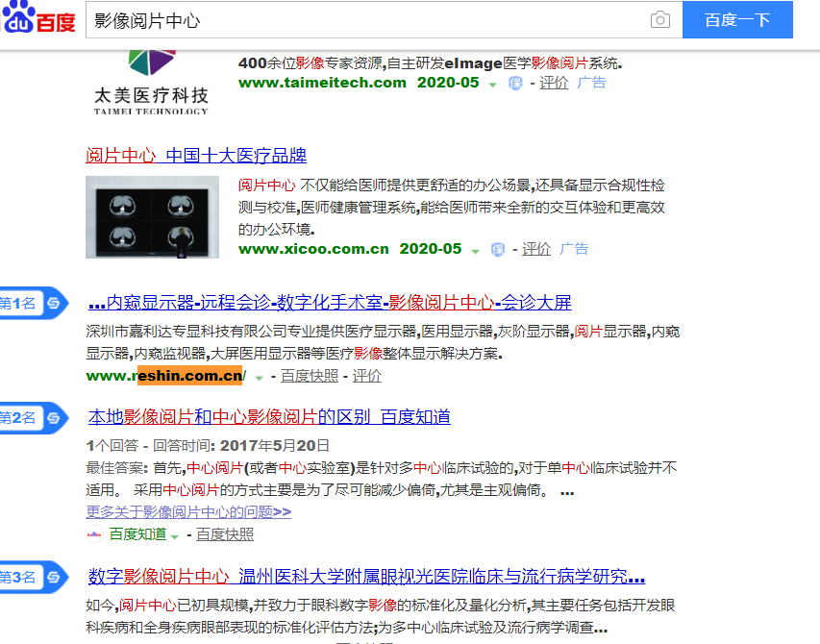Open 百度快照 for 百度知道 result

(x=225, y=534)
